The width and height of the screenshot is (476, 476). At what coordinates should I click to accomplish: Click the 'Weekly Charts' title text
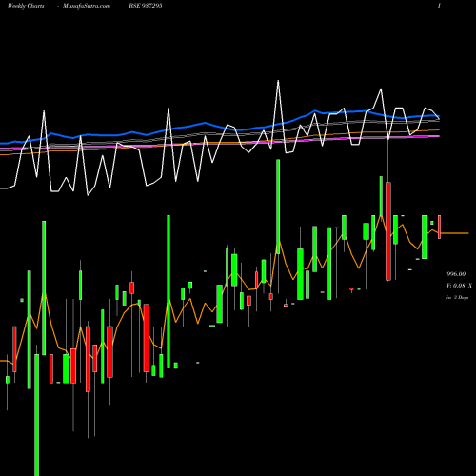pos(26,6)
